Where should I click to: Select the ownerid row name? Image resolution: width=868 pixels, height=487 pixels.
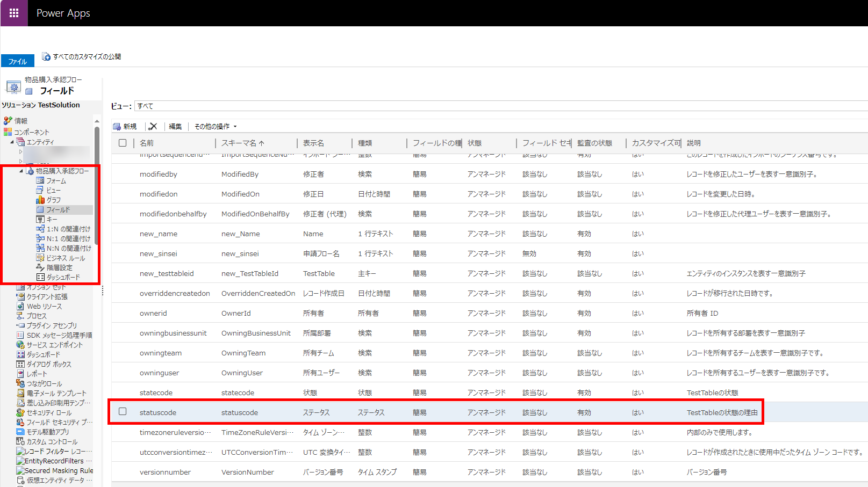[x=153, y=313]
